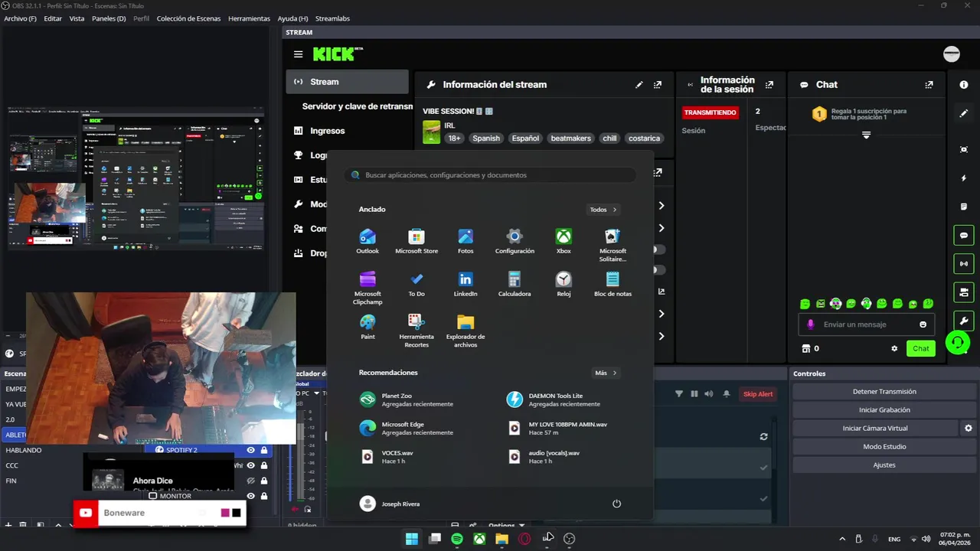The height and width of the screenshot is (551, 980).
Task: Launch Microsoft Clipchamp
Action: [367, 288]
